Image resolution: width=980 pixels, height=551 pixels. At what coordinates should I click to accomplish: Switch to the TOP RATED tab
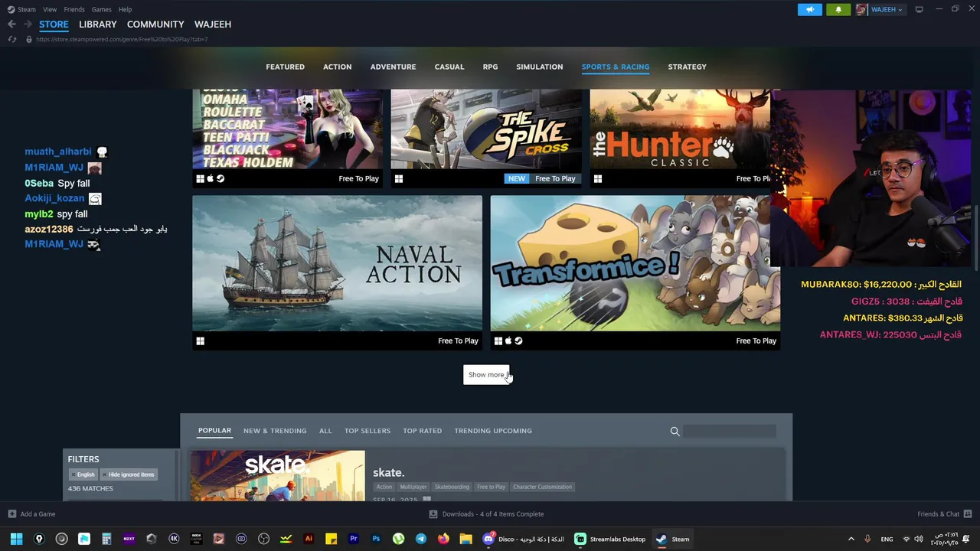(x=423, y=431)
